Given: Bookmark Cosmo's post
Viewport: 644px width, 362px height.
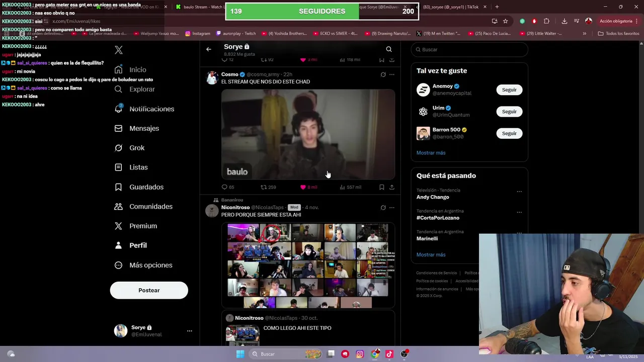Looking at the screenshot, I should (381, 187).
